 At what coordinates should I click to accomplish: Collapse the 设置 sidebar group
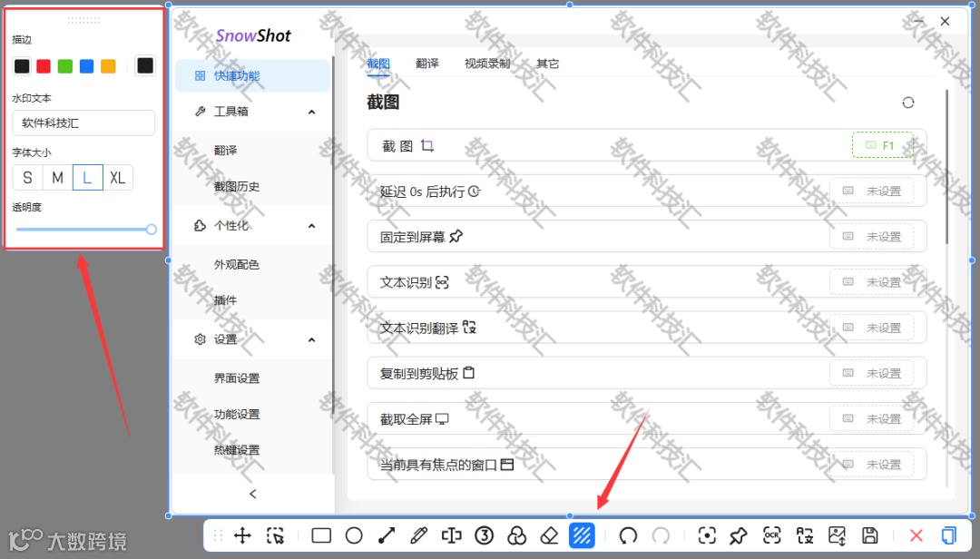coord(312,339)
